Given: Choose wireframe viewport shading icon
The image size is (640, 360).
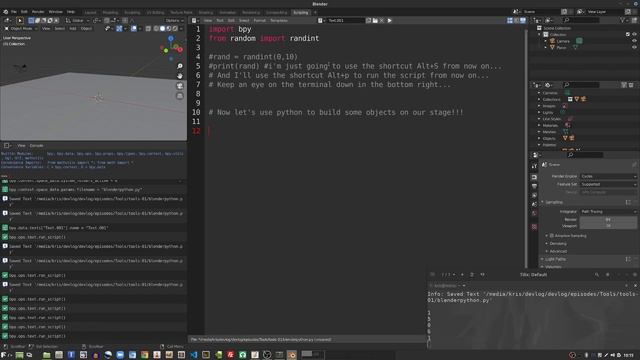Looking at the screenshot, I should click(x=156, y=29).
